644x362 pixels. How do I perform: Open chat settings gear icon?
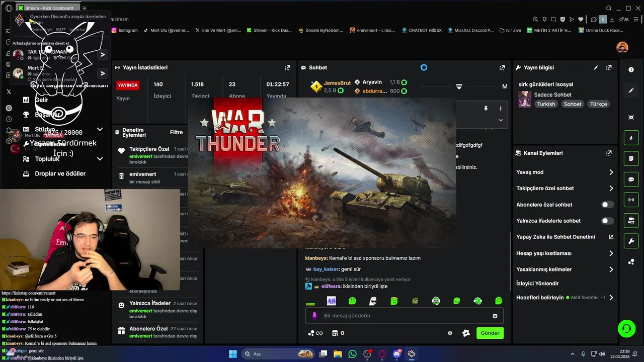[450, 333]
